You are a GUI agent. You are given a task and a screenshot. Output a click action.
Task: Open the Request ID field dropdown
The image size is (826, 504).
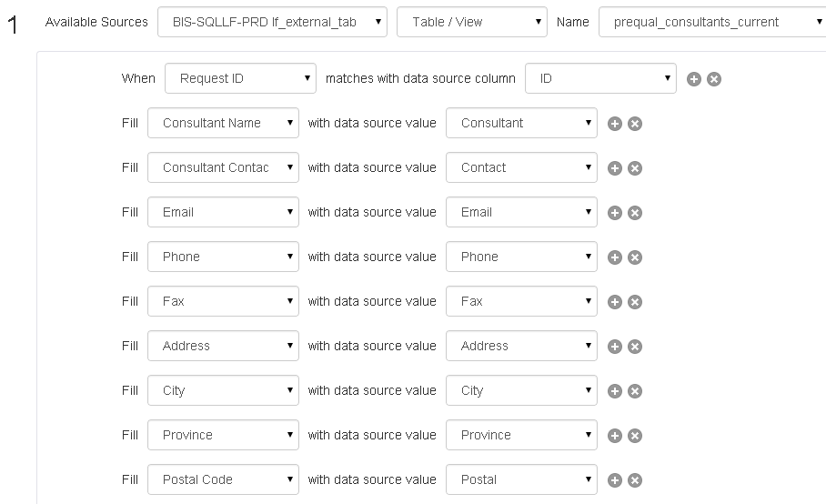tap(240, 78)
